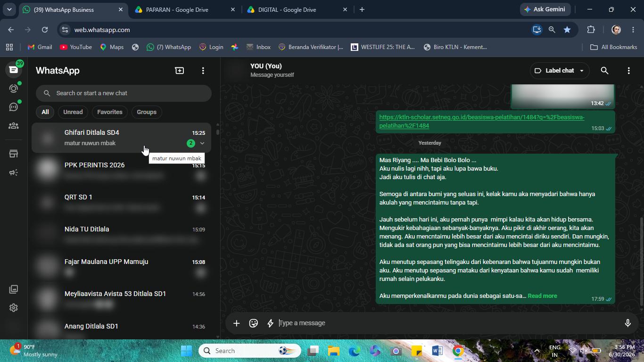This screenshot has width=644, height=362.
Task: Open Channels icon in WhatsApp sidebar
Action: [13, 107]
